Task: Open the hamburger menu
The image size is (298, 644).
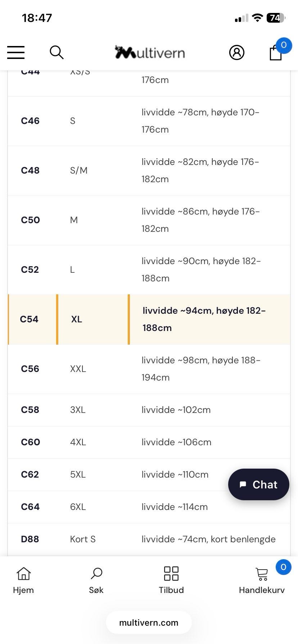Action: [x=16, y=52]
